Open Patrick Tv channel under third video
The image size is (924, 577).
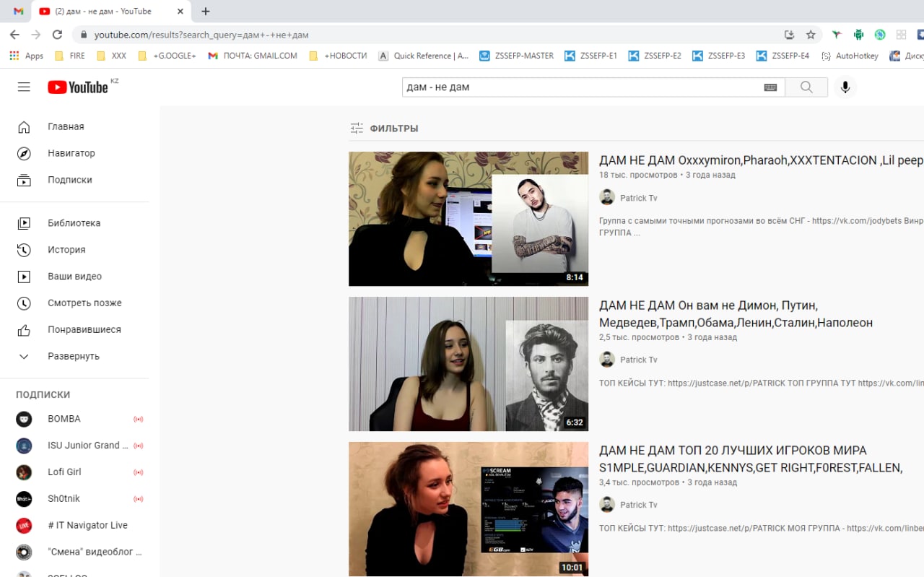point(638,505)
